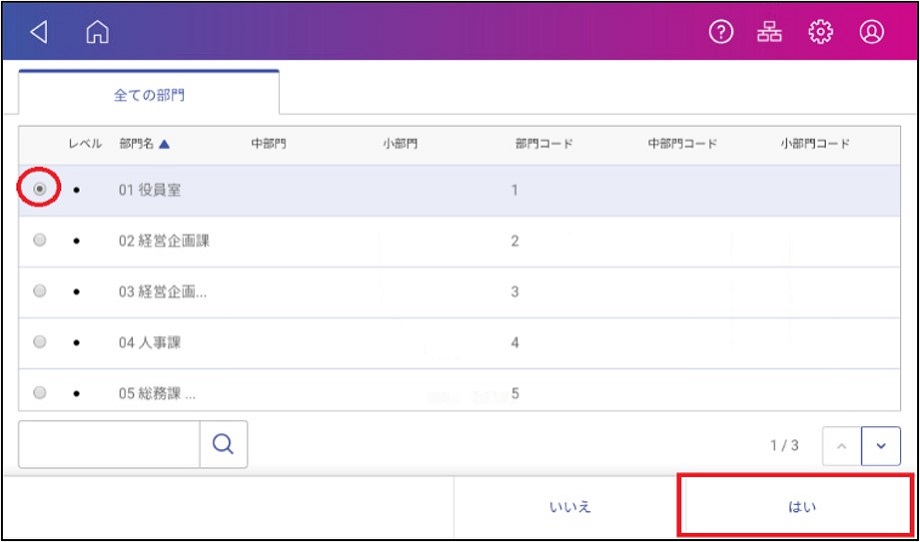
Task: Select the 05 総務課 radio button
Action: [x=39, y=392]
